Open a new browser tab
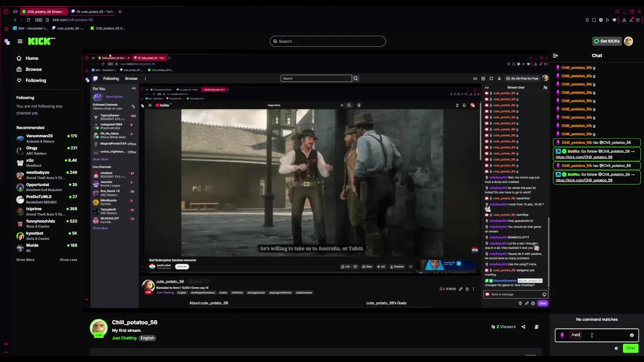This screenshot has width=644, height=362. (x=120, y=12)
